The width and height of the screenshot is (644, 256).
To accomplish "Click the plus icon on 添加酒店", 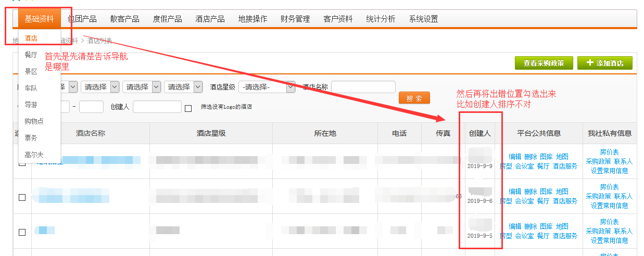I will click(589, 63).
